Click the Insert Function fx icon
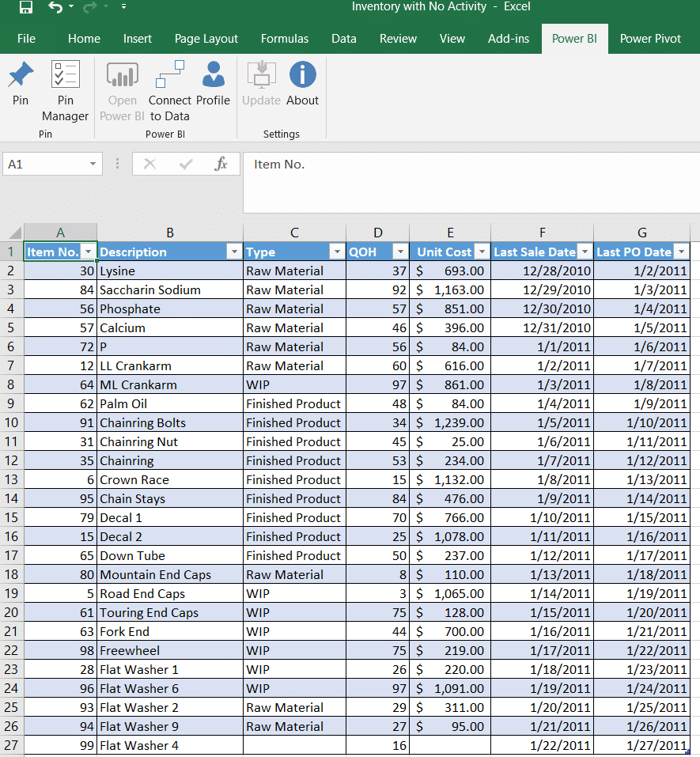The image size is (700, 757). point(221,164)
